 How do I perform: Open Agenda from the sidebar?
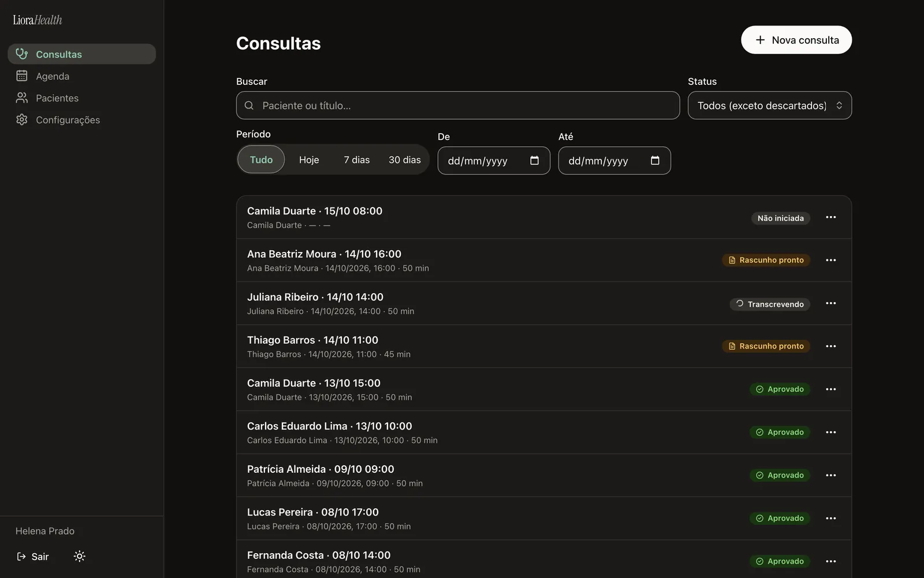pyautogui.click(x=81, y=76)
